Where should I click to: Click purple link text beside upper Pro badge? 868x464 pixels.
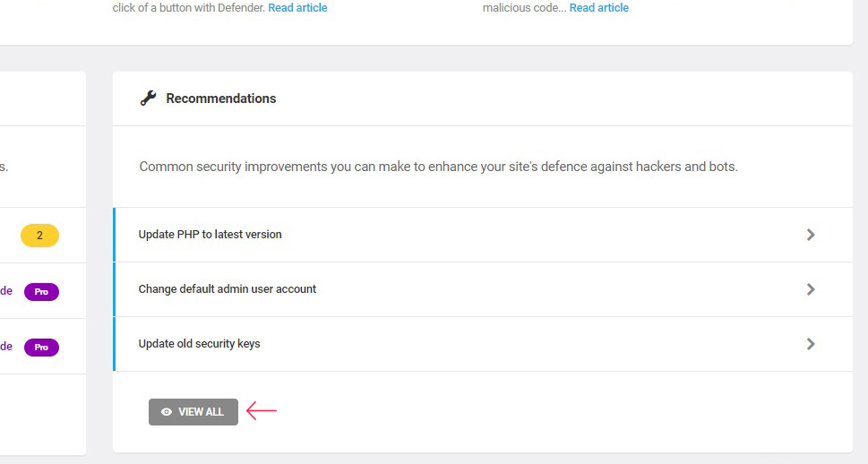[6, 291]
